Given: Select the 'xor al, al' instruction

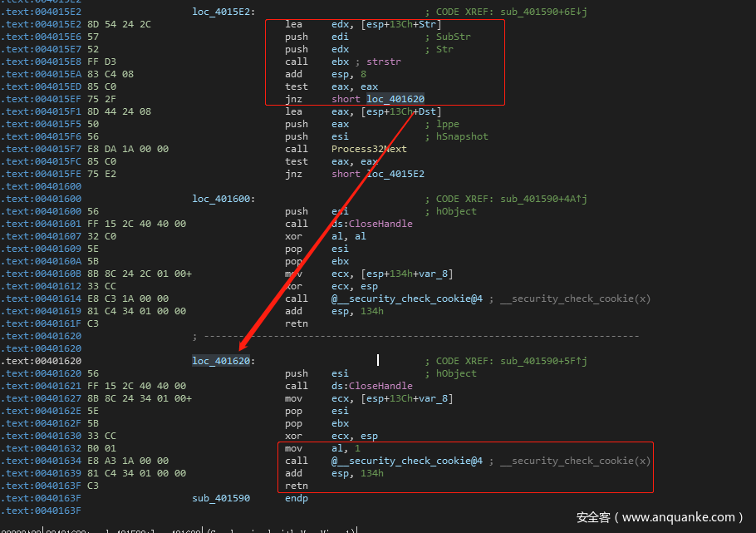Looking at the screenshot, I should (x=312, y=236).
